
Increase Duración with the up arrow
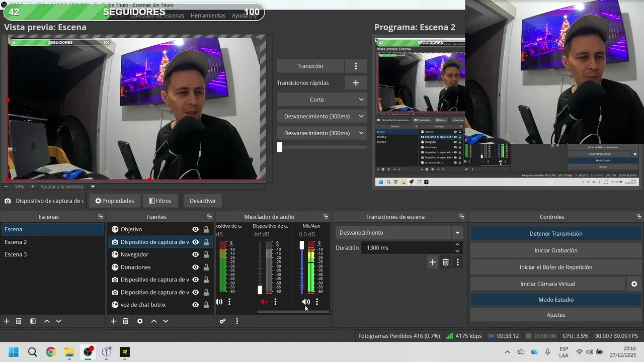coord(457,245)
